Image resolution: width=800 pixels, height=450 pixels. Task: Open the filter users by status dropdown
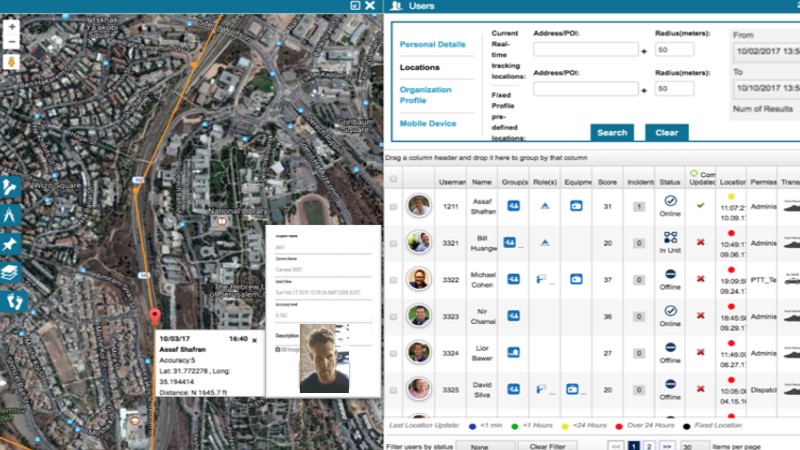click(x=478, y=445)
